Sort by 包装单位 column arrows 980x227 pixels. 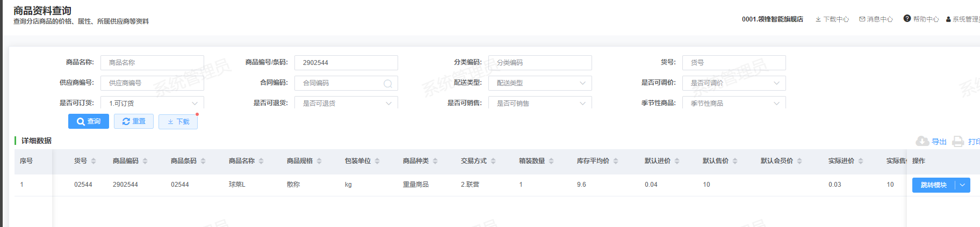pos(377,161)
